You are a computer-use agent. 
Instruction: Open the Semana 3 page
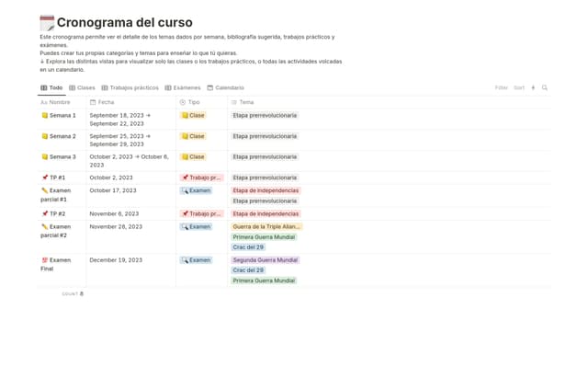coord(62,157)
